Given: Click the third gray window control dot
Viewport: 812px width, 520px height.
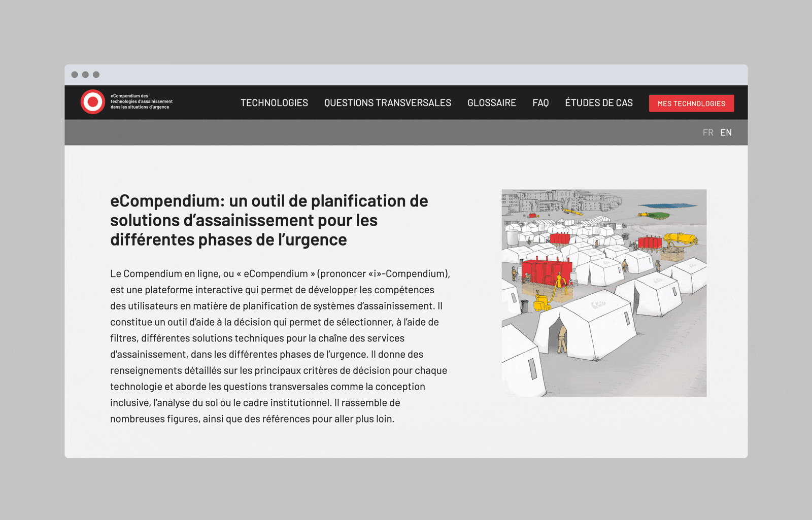Looking at the screenshot, I should tap(96, 75).
